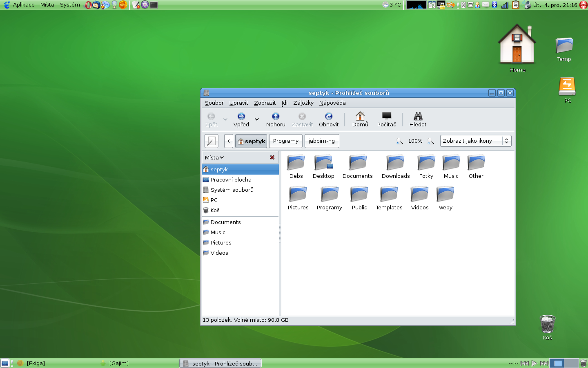The height and width of the screenshot is (368, 588).
Task: Open the Záložky menu
Action: (303, 103)
